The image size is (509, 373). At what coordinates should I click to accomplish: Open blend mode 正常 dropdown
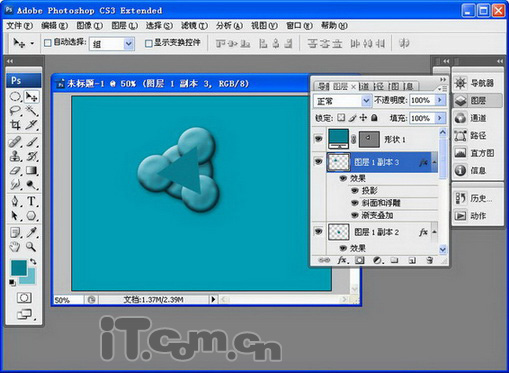point(366,100)
